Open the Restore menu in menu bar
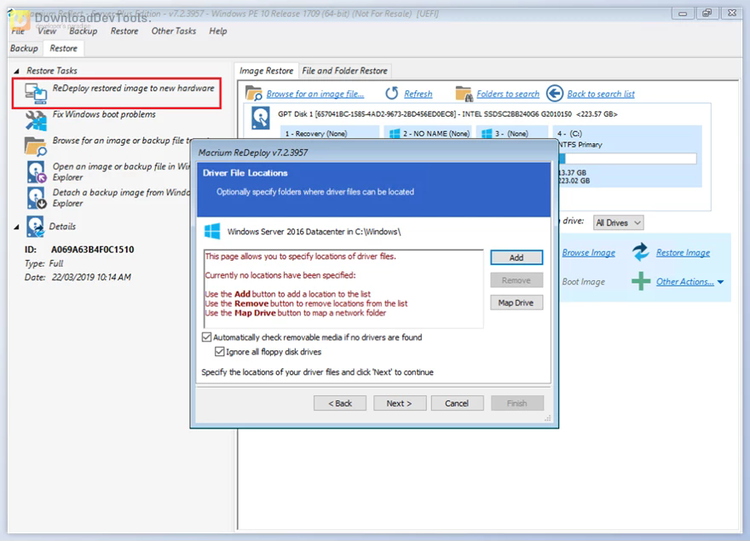The width and height of the screenshot is (750, 541). coord(124,31)
